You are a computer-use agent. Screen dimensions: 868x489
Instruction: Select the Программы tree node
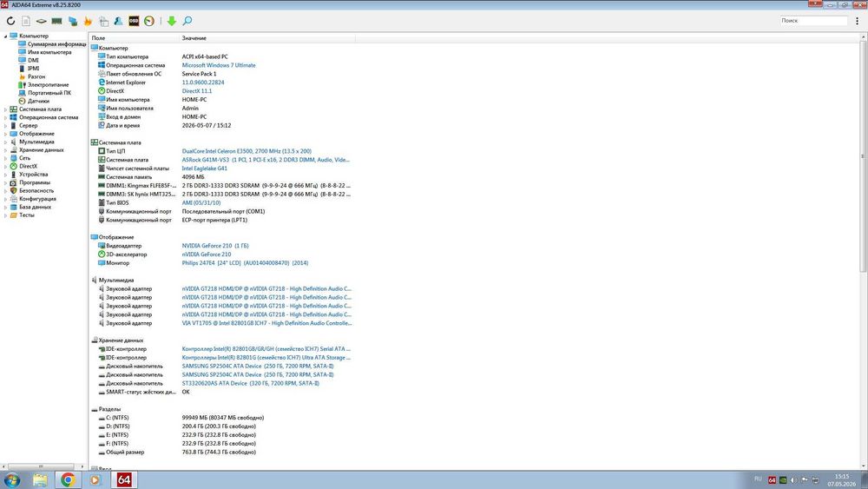coord(35,182)
